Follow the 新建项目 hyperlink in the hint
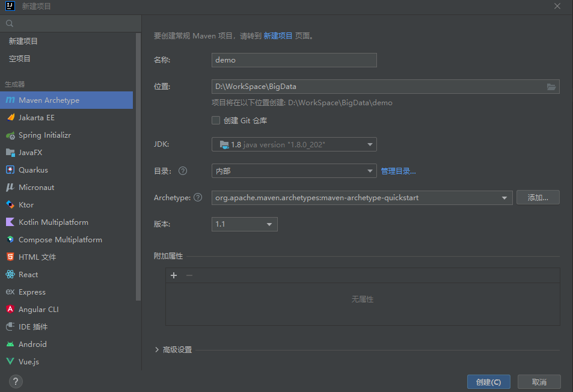The height and width of the screenshot is (392, 573). (278, 36)
